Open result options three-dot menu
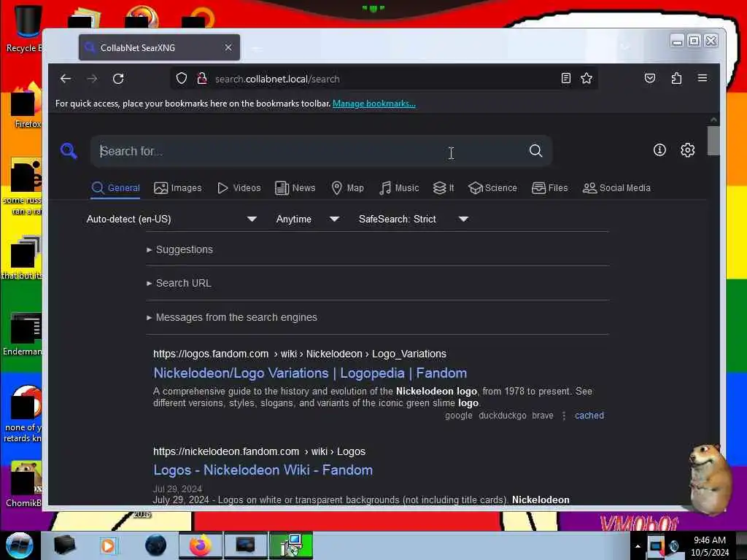This screenshot has width=747, height=560. tap(564, 416)
